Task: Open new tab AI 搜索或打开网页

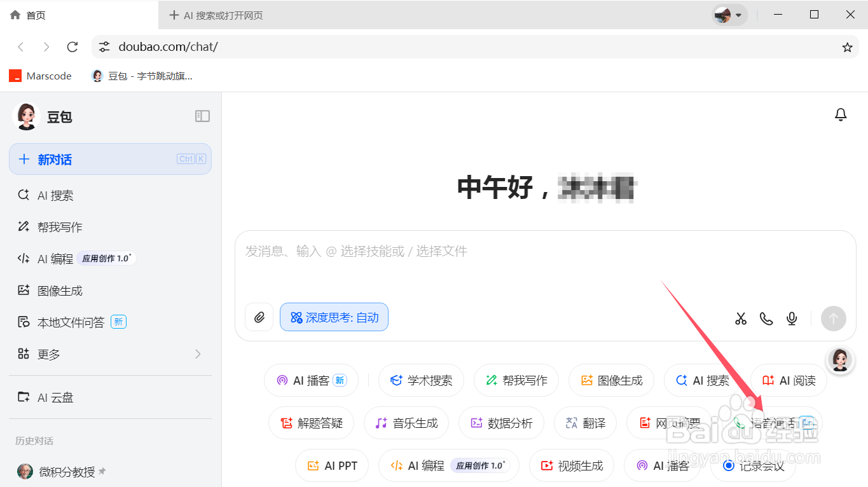Action: click(x=216, y=15)
